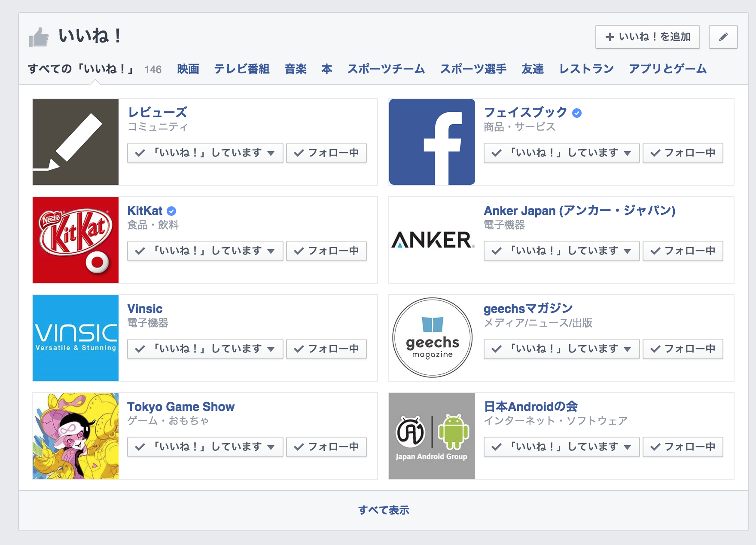Screen dimensions: 756x545
Task: Open the liked dropdown for レビューズ
Action: [x=205, y=153]
